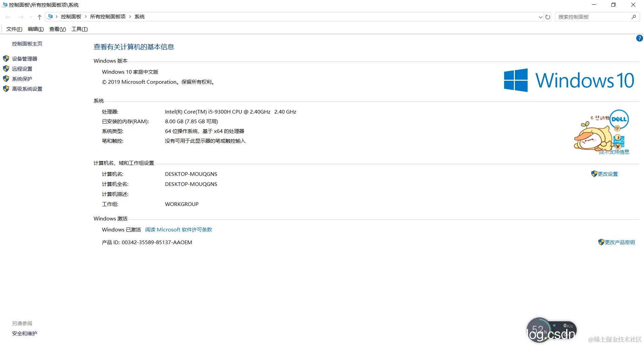Viewport: 644px width, 345px height.
Task: Click 所有控制面板项 in the breadcrumb
Action: tap(108, 17)
